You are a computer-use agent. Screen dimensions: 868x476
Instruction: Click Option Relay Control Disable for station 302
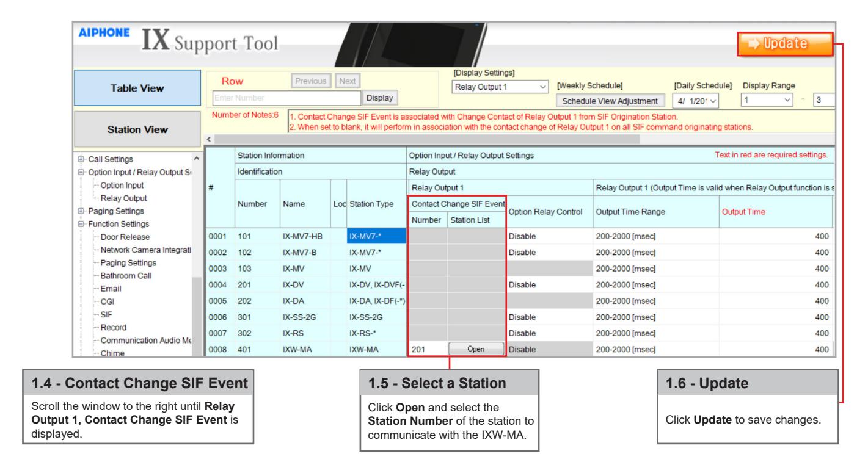click(x=549, y=333)
